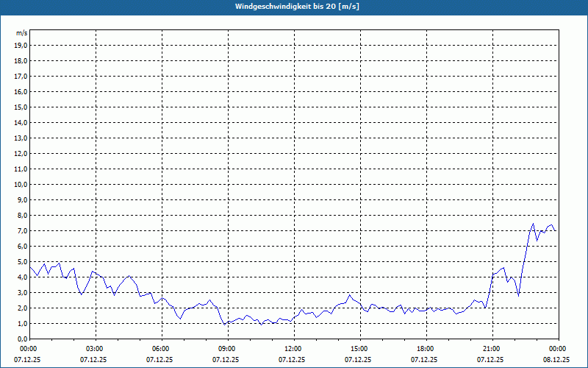The image size is (588, 368).
Task: Click the 19,0 y-axis label
Action: [21, 45]
